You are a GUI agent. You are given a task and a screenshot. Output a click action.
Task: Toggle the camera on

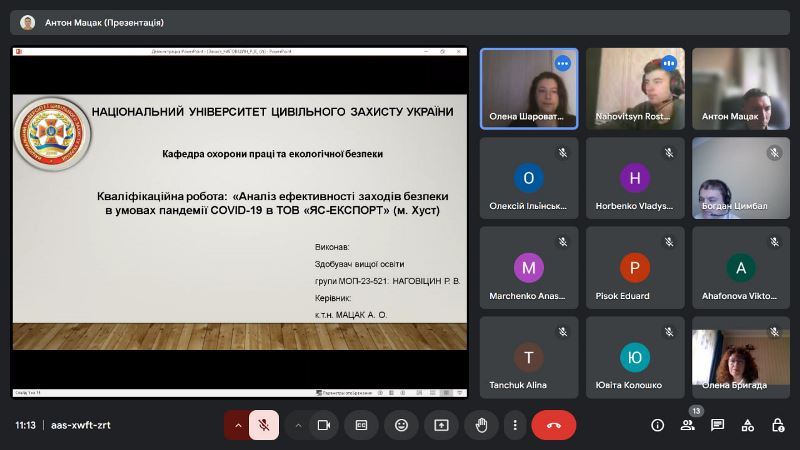[x=323, y=425]
